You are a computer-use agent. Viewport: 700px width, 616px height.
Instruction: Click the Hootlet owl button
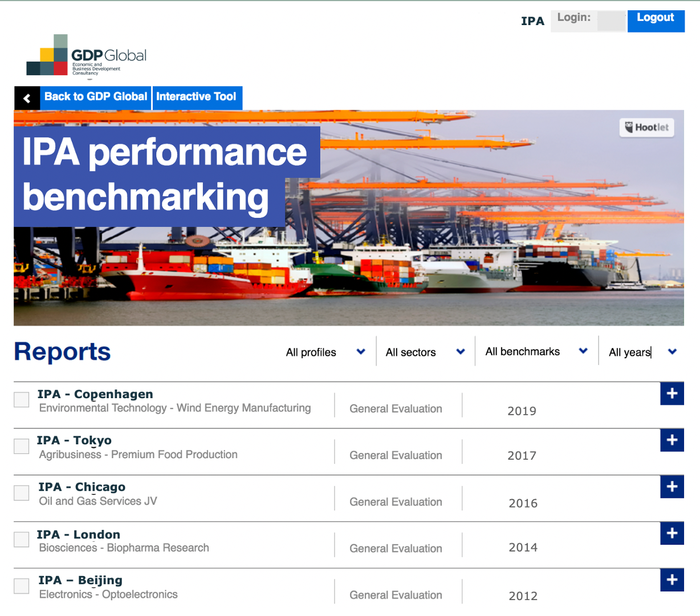[646, 127]
